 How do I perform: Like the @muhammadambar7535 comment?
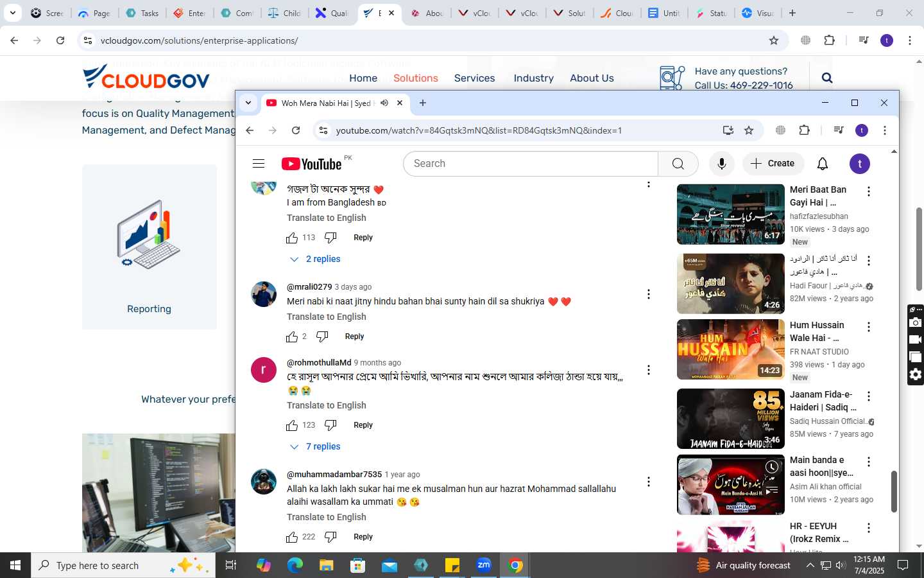pos(292,537)
